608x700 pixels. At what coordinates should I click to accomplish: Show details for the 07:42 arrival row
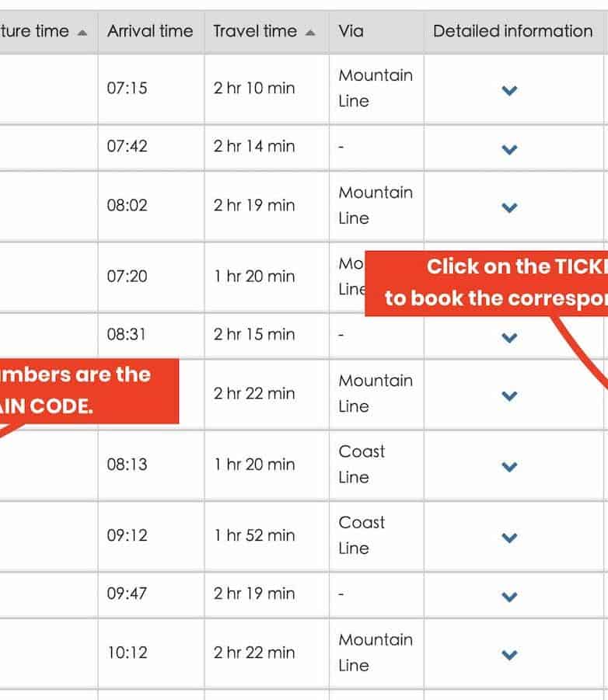click(x=509, y=148)
